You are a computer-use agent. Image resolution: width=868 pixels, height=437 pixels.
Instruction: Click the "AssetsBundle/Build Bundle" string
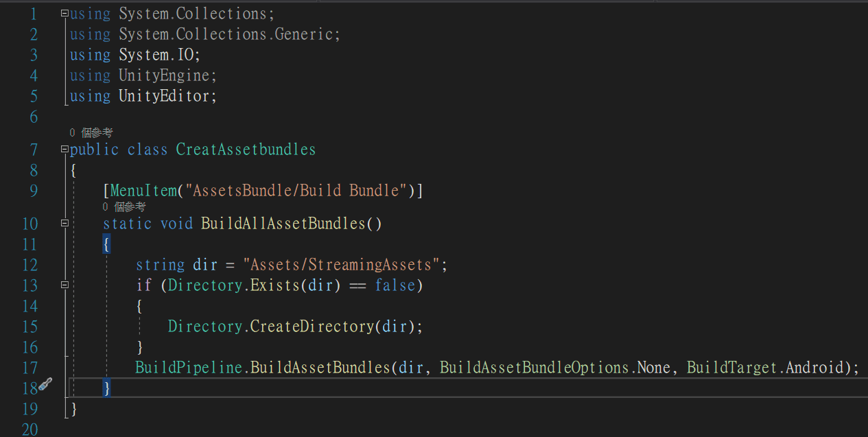(296, 191)
